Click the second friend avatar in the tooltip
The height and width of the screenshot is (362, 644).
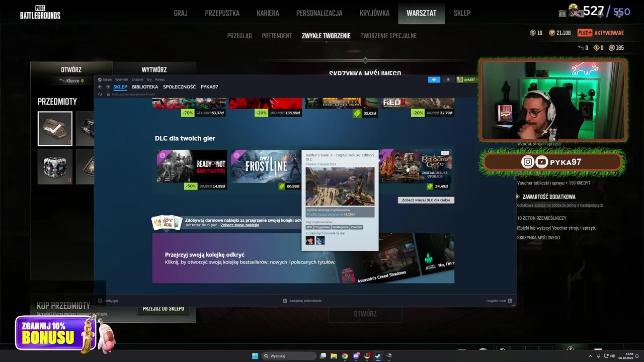pos(320,240)
